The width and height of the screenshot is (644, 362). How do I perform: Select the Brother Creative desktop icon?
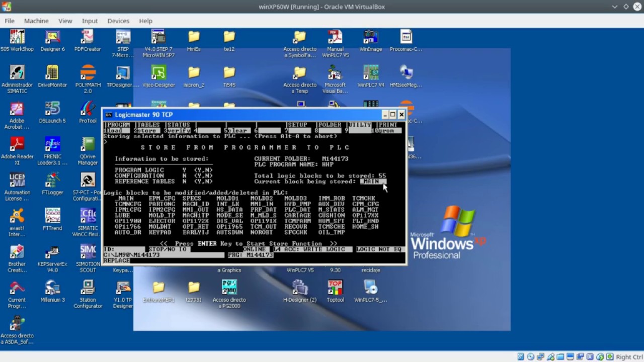click(17, 258)
